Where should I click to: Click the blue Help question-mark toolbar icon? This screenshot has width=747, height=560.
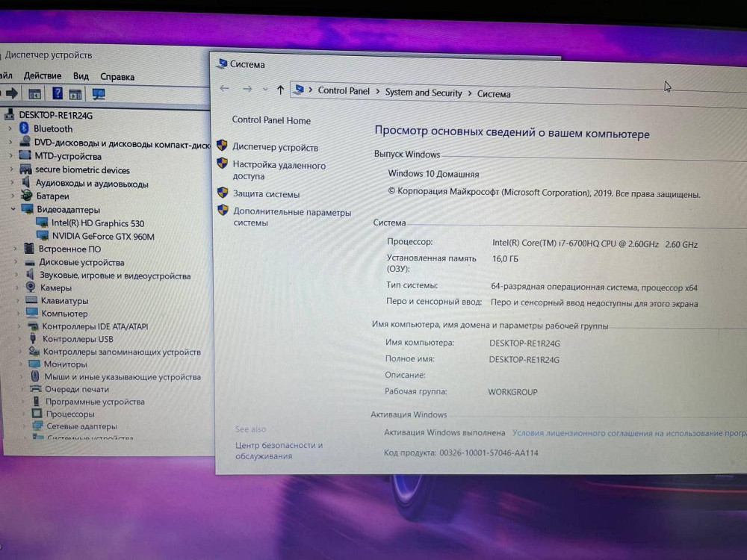pos(58,94)
